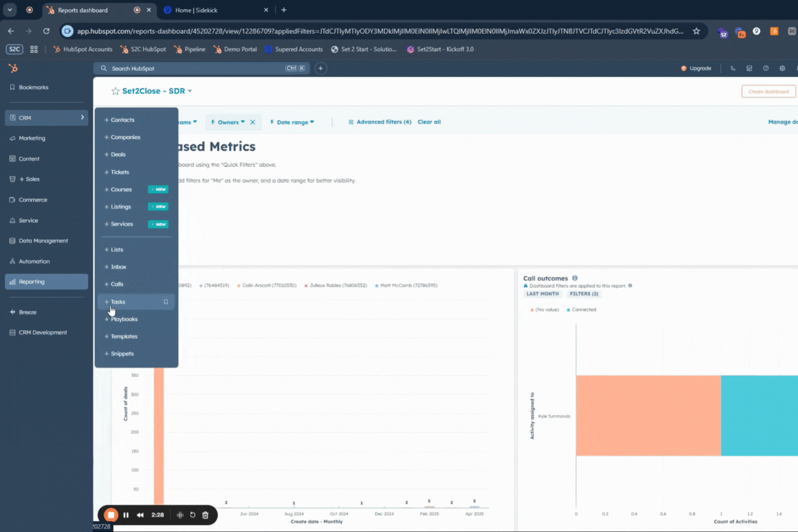Click the HubSpot sprocket logo
The width and height of the screenshot is (798, 532).
point(14,68)
